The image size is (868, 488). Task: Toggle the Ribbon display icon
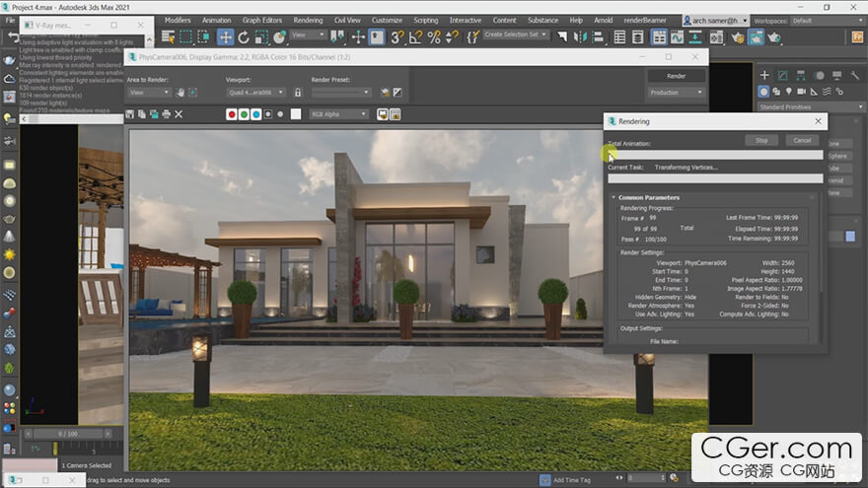coord(659,37)
